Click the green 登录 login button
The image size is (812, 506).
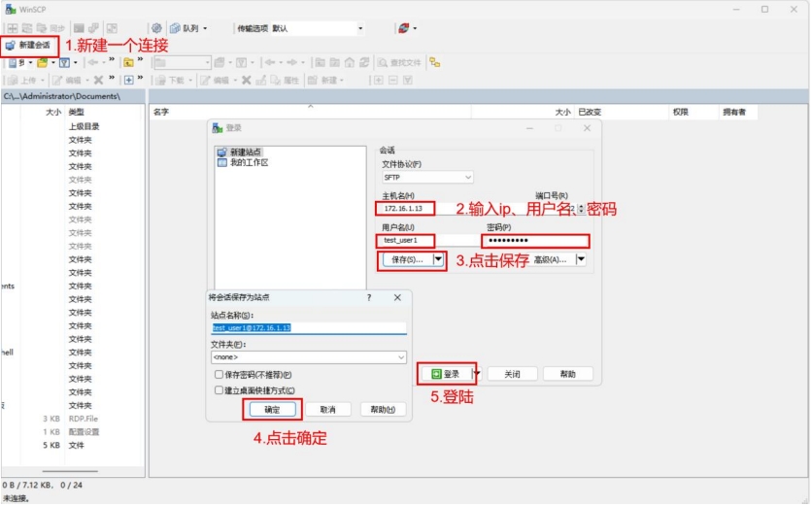pos(446,374)
